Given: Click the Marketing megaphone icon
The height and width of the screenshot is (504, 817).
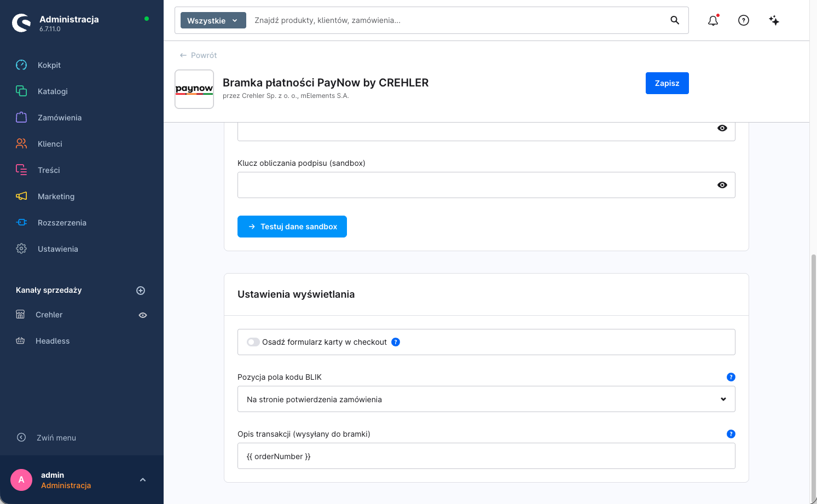Looking at the screenshot, I should [21, 196].
